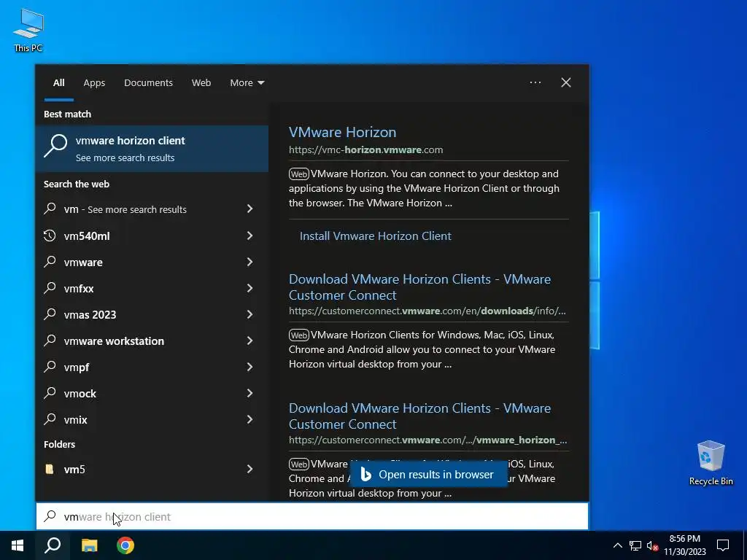Open first Download VMware Horizon Clients link

419,287
